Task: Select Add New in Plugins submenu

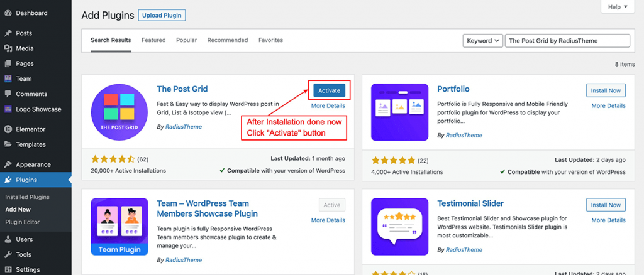Action: [x=18, y=210]
